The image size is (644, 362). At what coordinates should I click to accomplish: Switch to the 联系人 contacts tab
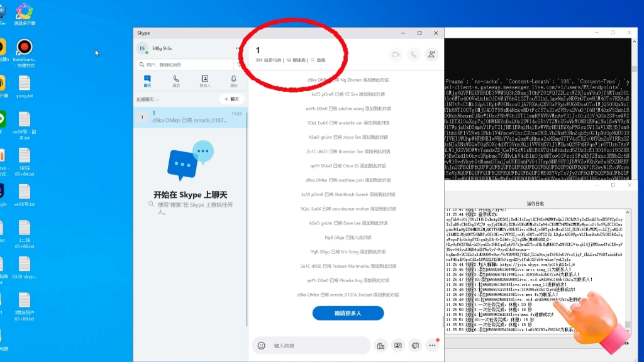click(x=205, y=81)
